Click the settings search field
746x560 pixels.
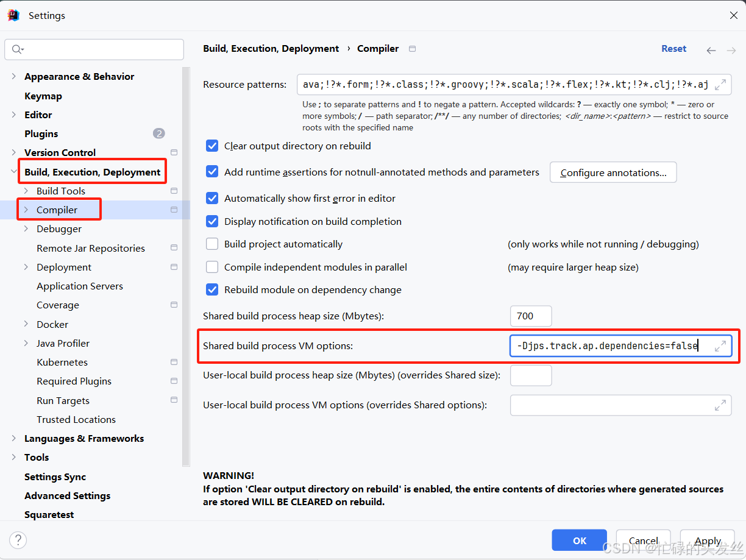(94, 49)
